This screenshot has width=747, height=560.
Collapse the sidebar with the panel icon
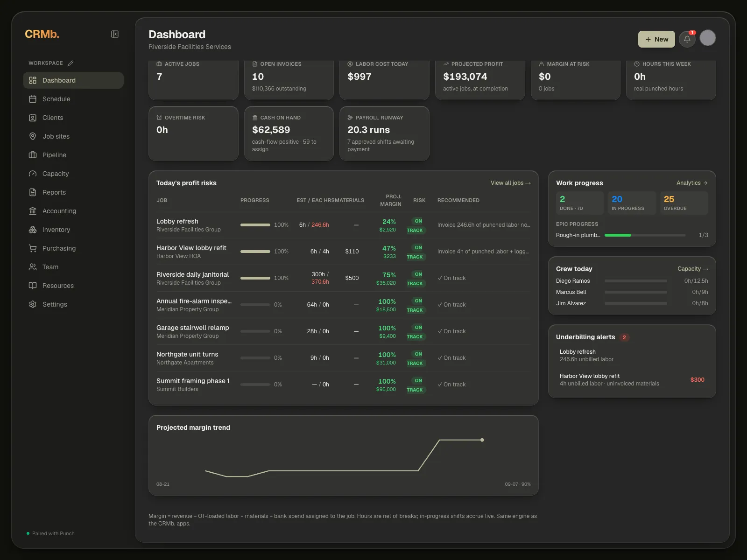point(115,34)
